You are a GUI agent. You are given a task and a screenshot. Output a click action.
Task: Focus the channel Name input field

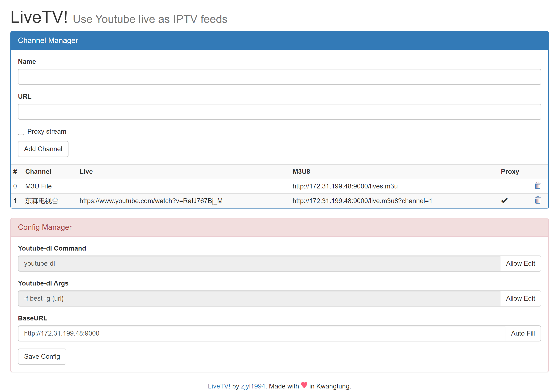coord(279,77)
